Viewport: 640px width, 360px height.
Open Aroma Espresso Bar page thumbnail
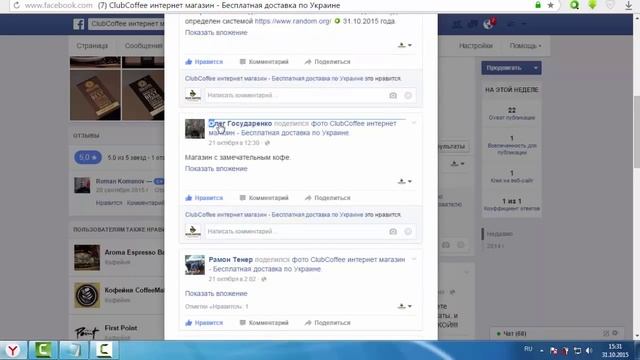tap(87, 258)
